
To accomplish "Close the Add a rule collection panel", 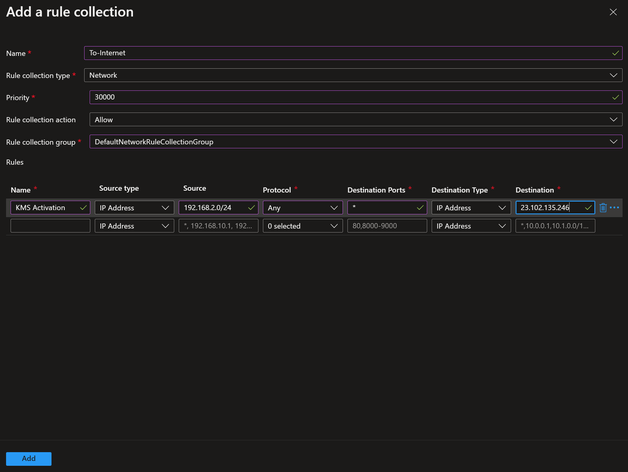I will coord(613,12).
